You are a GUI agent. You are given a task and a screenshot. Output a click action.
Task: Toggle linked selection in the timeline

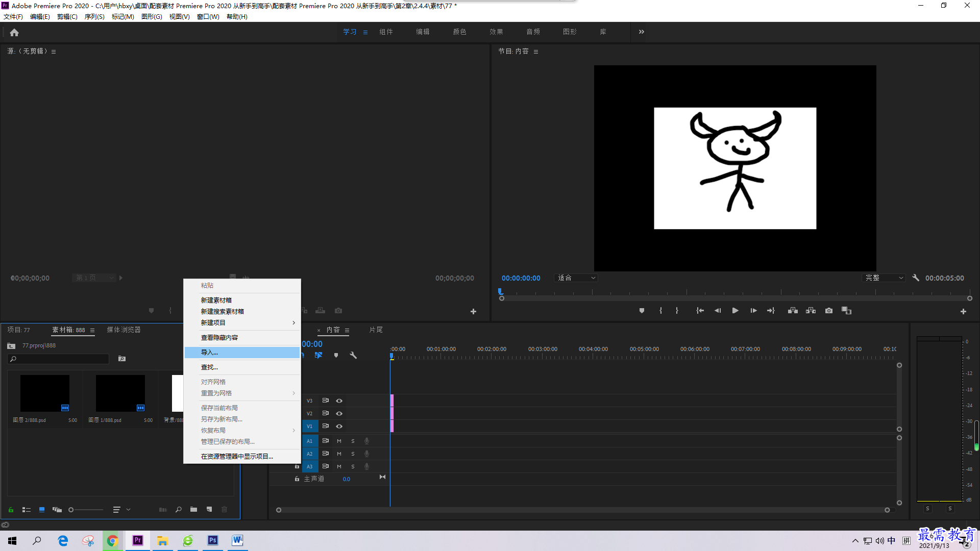pyautogui.click(x=318, y=355)
